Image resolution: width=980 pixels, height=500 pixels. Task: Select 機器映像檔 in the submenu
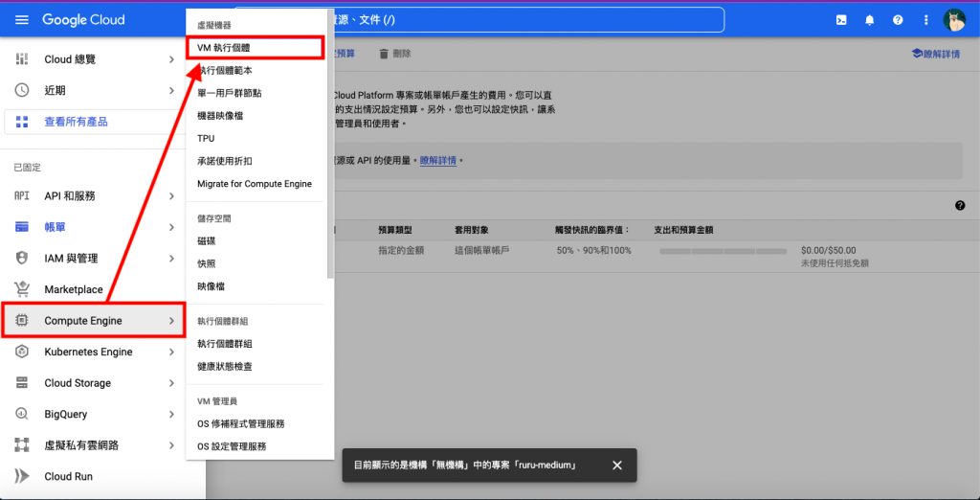click(x=256, y=116)
